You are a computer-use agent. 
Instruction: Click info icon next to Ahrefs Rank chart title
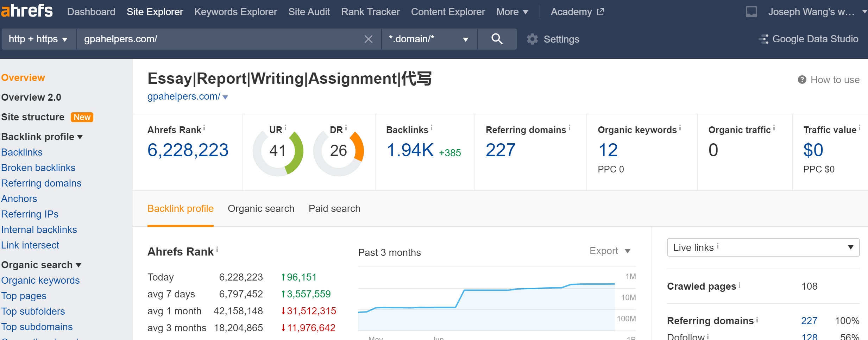pos(217,250)
